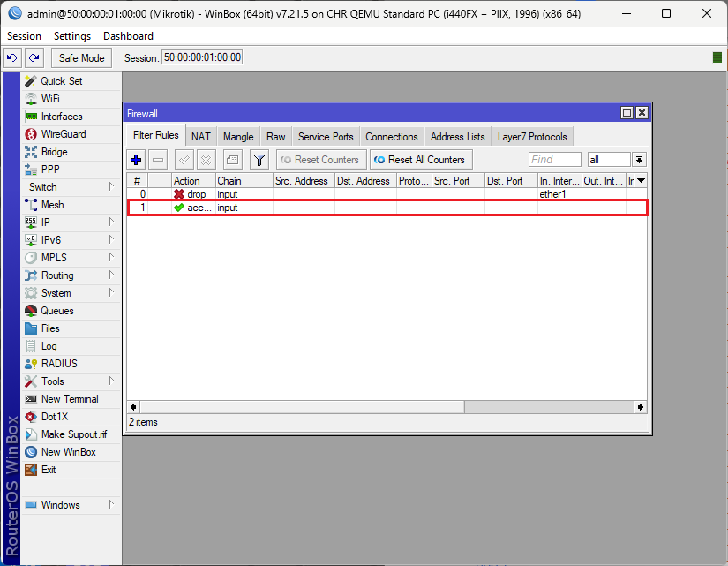Click the Session address field
Screen dimensions: 728x566
click(x=202, y=57)
